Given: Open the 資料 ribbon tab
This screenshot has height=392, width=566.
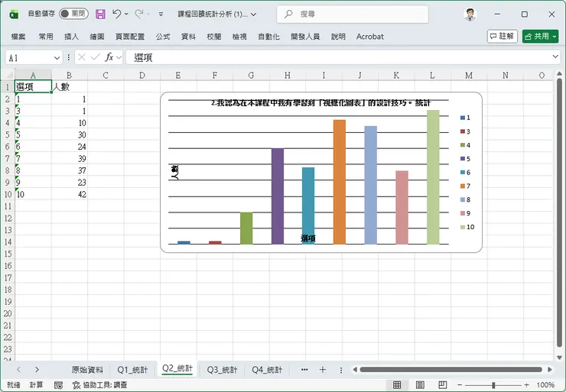Looking at the screenshot, I should (188, 37).
